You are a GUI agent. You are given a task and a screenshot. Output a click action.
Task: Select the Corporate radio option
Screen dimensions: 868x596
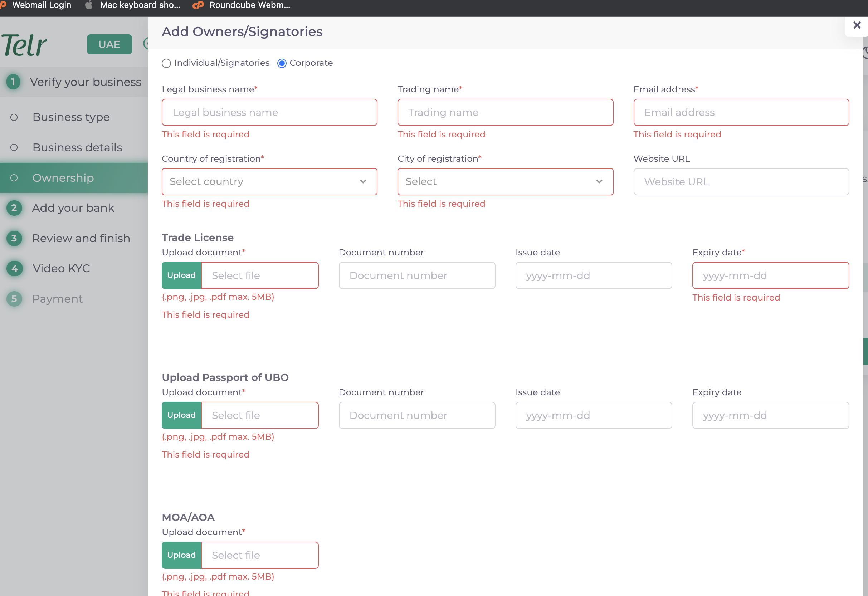[282, 63]
